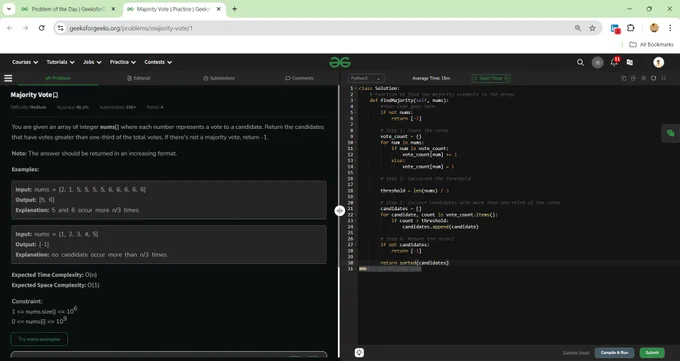680x361 pixels.
Task: Close Problem of the Day browser tab
Action: pyautogui.click(x=113, y=9)
